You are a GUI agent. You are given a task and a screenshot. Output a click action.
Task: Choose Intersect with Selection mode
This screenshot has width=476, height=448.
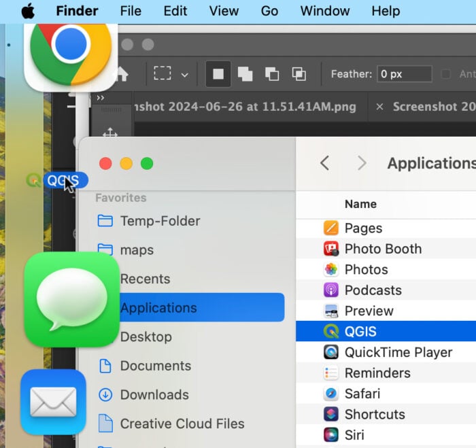tap(299, 74)
